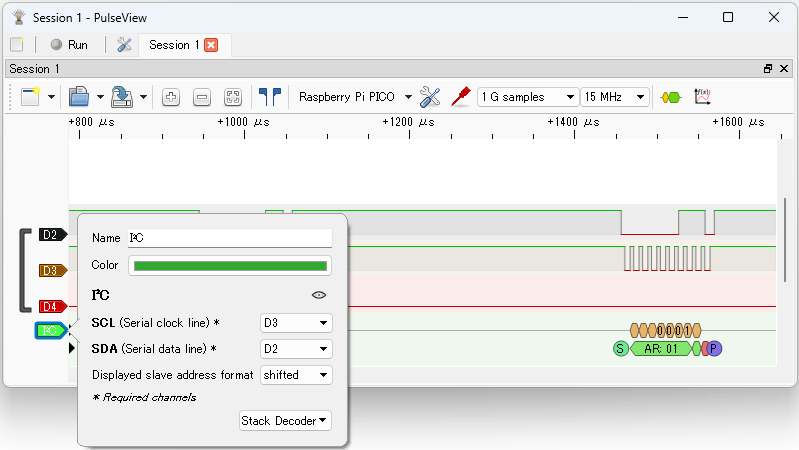The width and height of the screenshot is (799, 450).
Task: Open device configuration wrench icon
Action: 430,97
